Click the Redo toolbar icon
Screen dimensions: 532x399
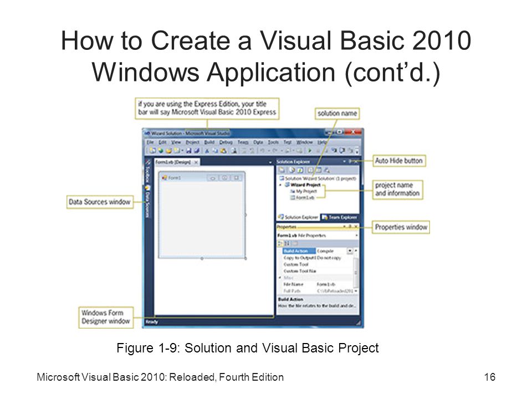coord(275,151)
